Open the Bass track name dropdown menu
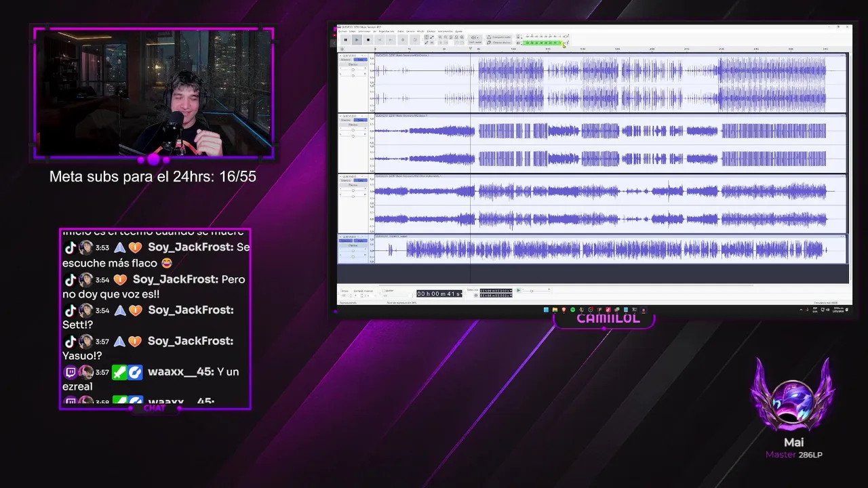The height and width of the screenshot is (488, 868). coord(350,116)
